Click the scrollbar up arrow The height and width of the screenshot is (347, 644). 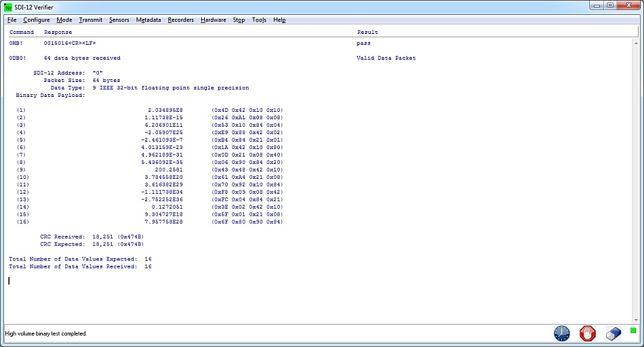point(636,43)
